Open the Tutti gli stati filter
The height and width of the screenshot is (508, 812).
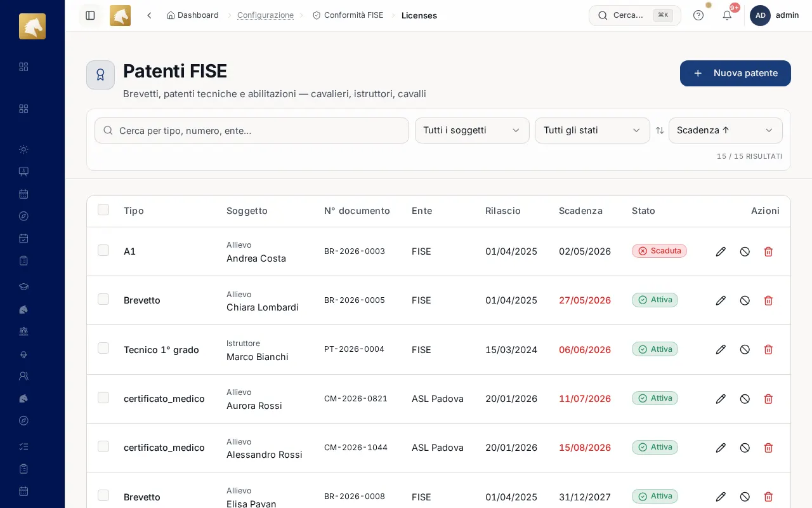click(x=593, y=130)
